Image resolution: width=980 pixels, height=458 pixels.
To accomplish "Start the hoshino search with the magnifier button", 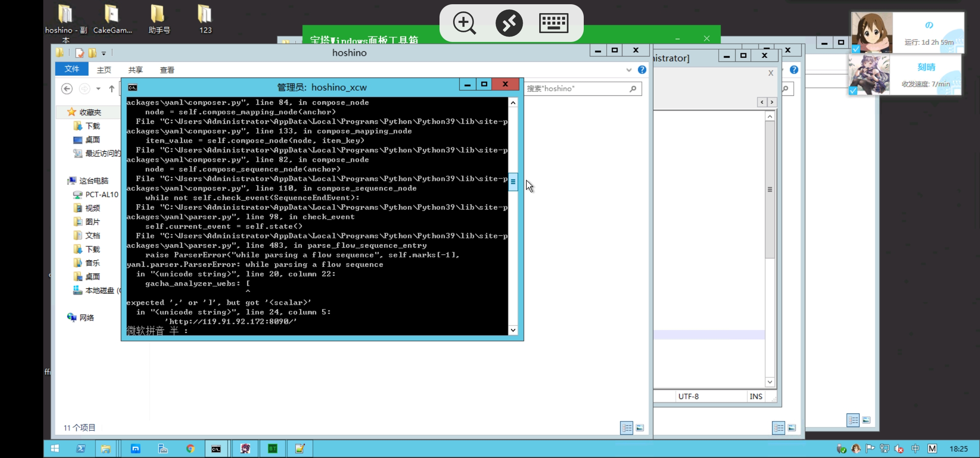I will coord(633,89).
